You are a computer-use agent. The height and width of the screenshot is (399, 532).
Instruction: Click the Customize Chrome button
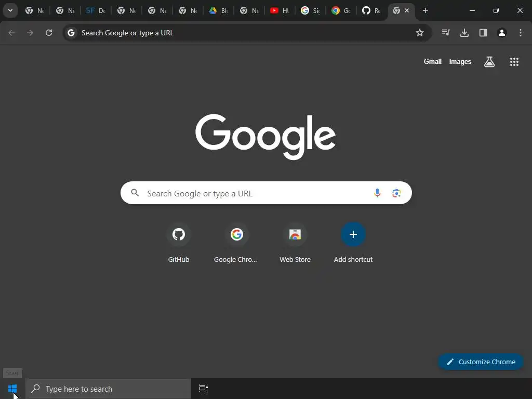click(x=481, y=362)
